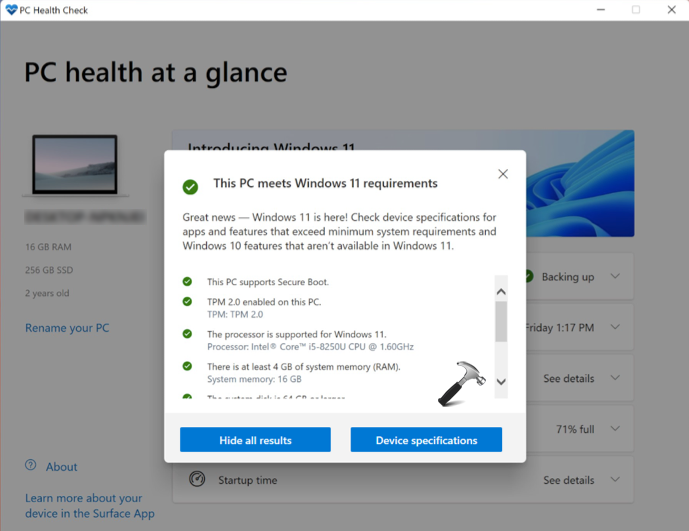Open Learn more about your device link
Screen dimensions: 689x531
coord(89,506)
